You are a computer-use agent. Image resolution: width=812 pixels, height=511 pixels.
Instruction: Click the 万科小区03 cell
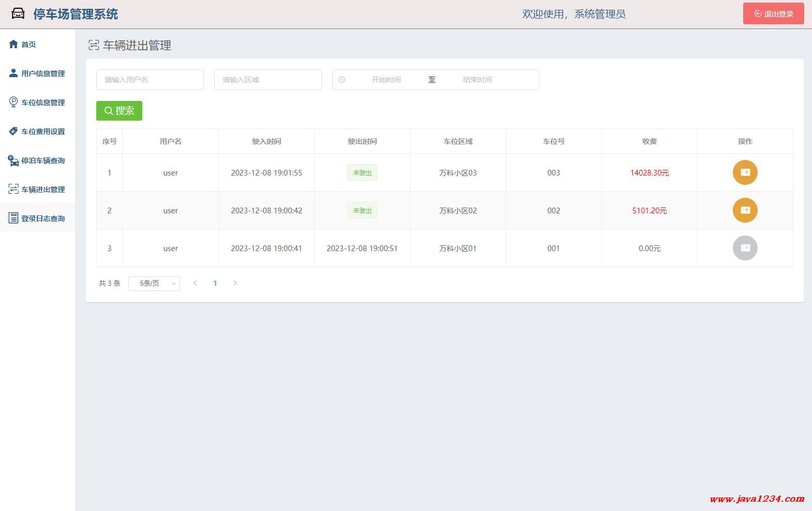(x=458, y=173)
